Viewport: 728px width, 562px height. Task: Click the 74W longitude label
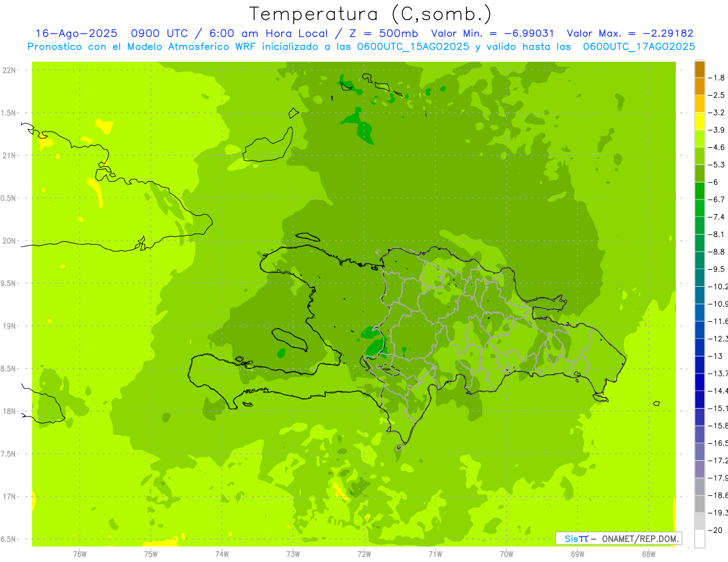point(222,554)
